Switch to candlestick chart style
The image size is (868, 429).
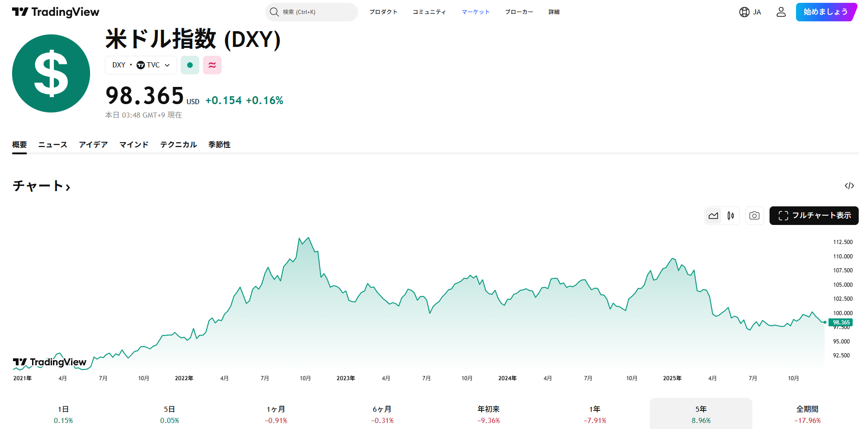[x=731, y=216]
